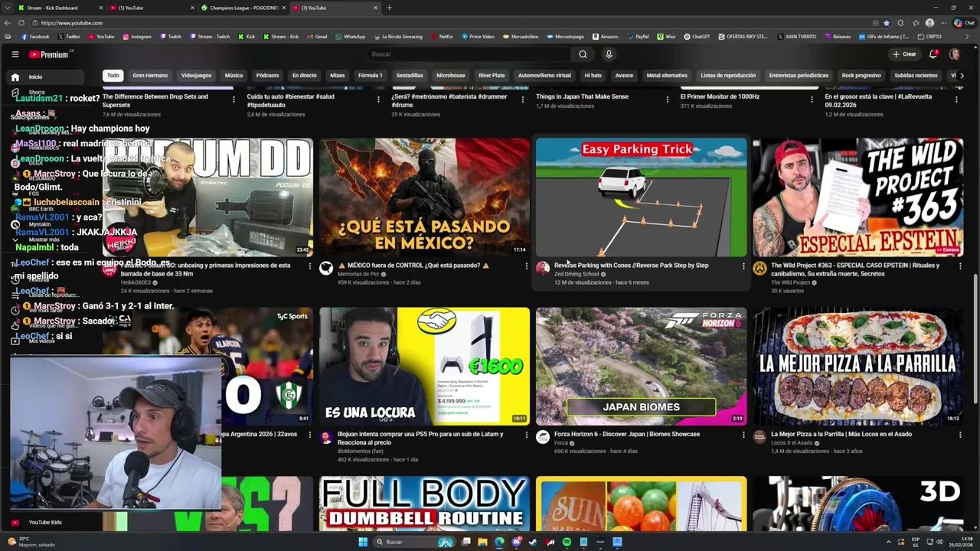Open File Explorer from the taskbar
This screenshot has height=551, width=980.
click(x=482, y=542)
